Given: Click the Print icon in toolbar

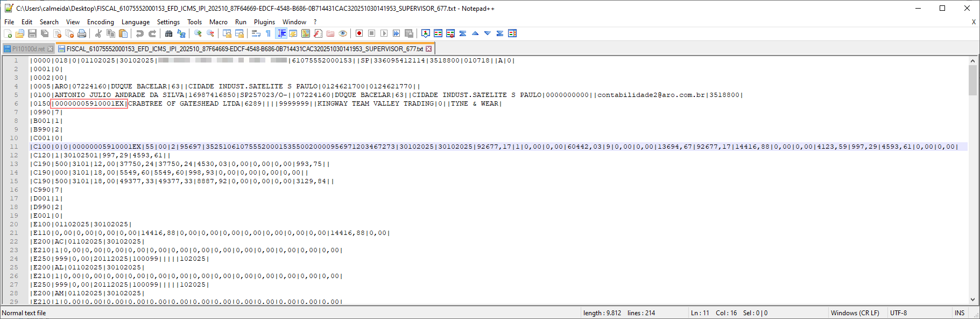Looking at the screenshot, I should [82, 33].
